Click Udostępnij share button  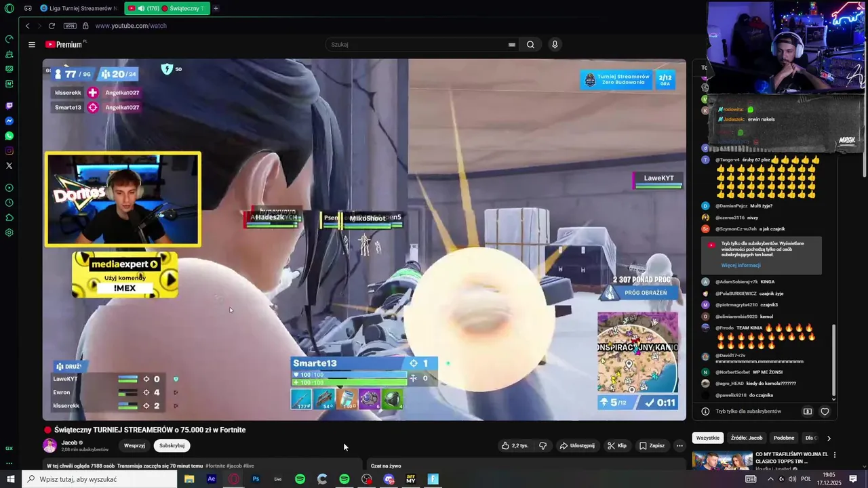577,445
